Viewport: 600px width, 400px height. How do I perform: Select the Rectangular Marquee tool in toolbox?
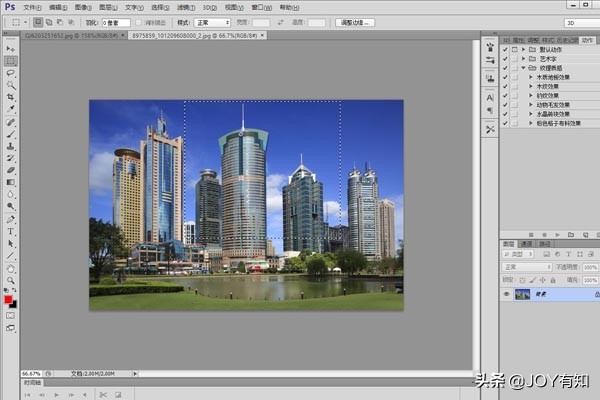point(11,61)
